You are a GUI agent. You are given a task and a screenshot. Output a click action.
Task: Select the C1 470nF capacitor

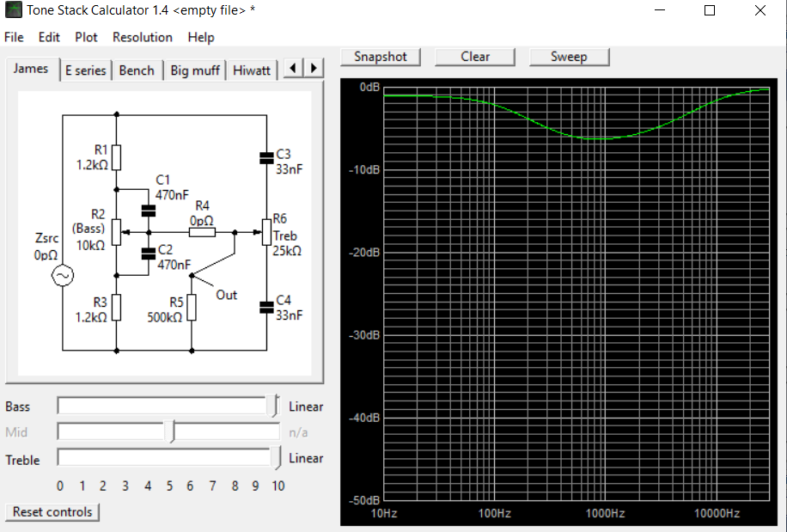(149, 211)
